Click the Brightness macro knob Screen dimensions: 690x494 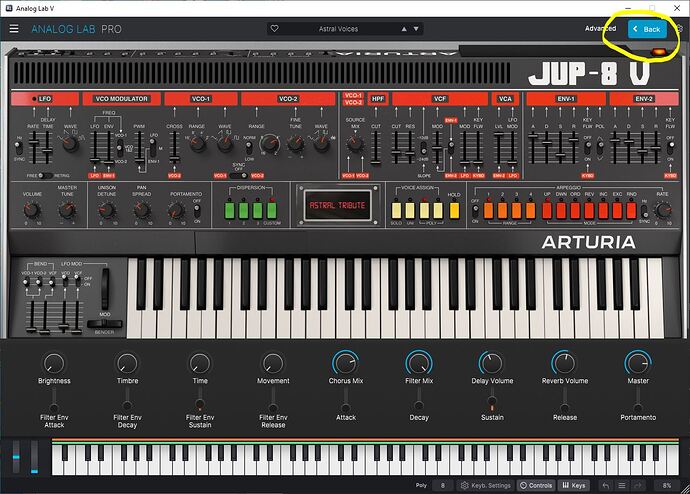(x=54, y=363)
